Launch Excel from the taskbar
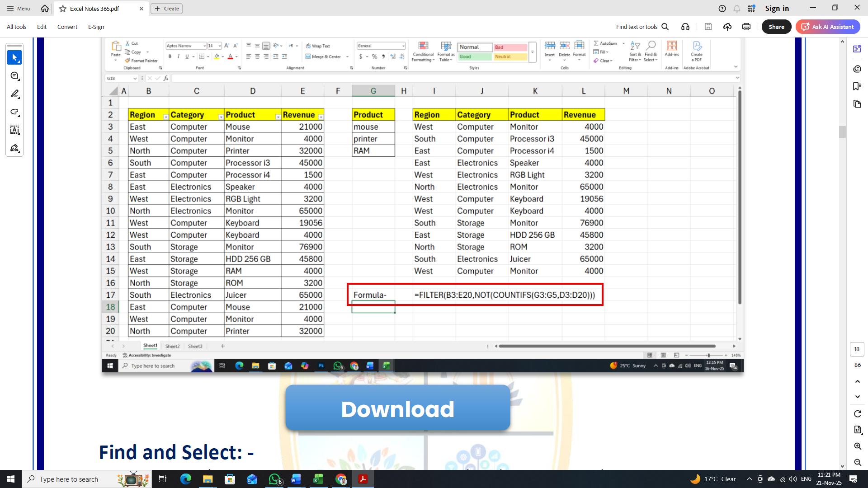This screenshot has width=868, height=488. point(319,479)
